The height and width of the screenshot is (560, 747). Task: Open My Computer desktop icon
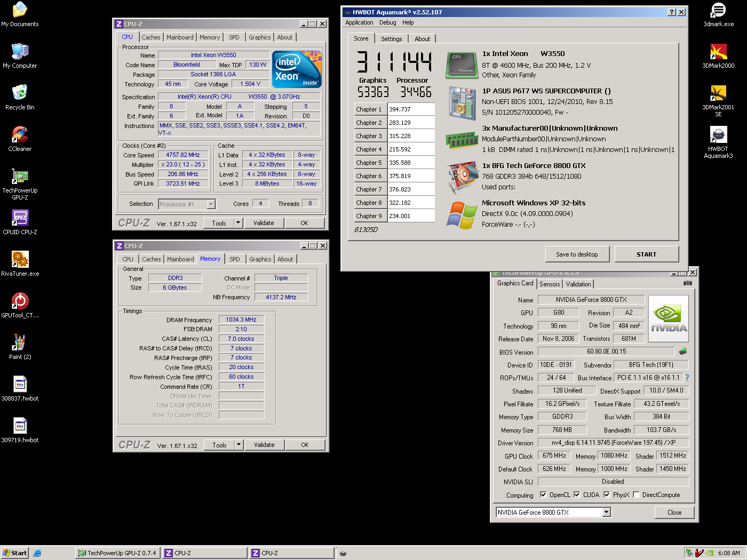click(20, 55)
